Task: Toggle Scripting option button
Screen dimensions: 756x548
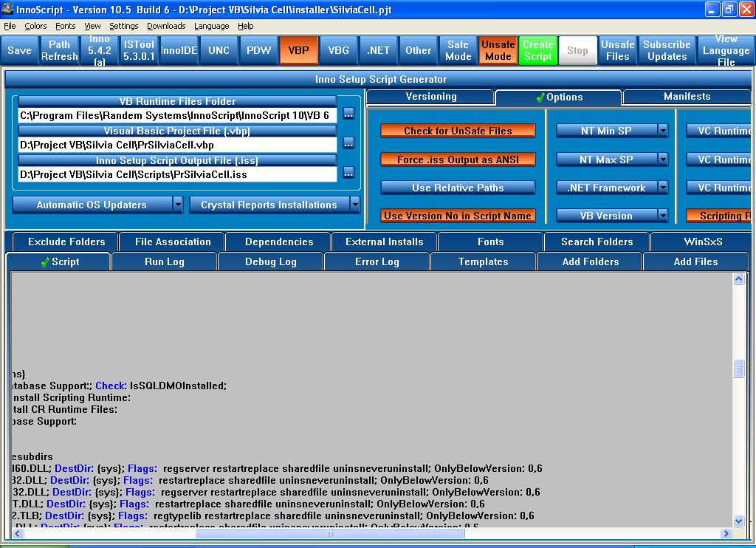Action: point(719,216)
